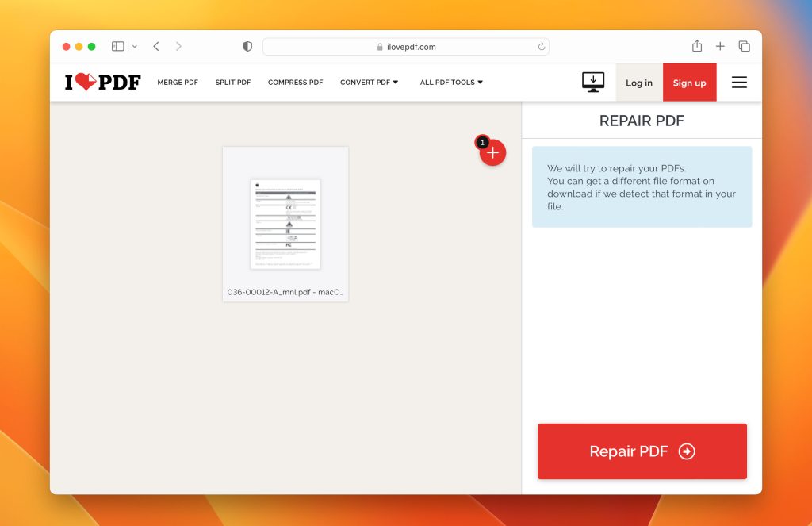812x526 pixels.
Task: Expand the ALL PDF TOOLS dropdown
Action: 451,82
